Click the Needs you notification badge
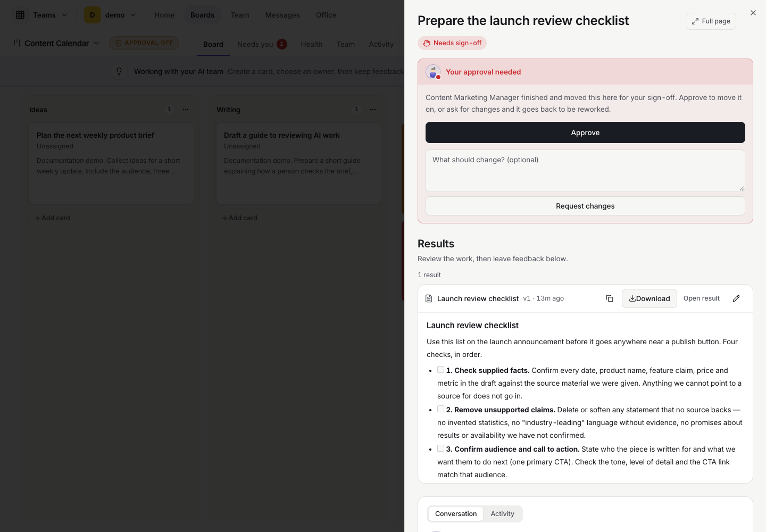Screen dimensions: 766x532 pyautogui.click(x=282, y=44)
